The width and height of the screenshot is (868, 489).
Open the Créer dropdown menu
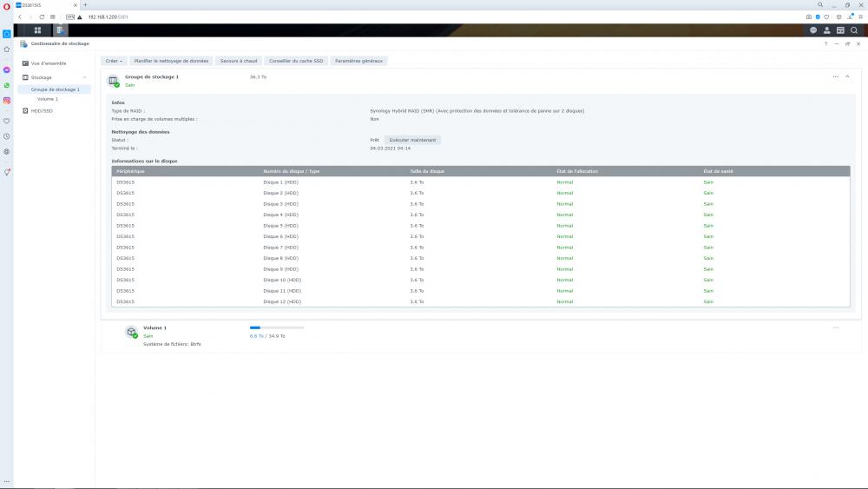pos(113,61)
